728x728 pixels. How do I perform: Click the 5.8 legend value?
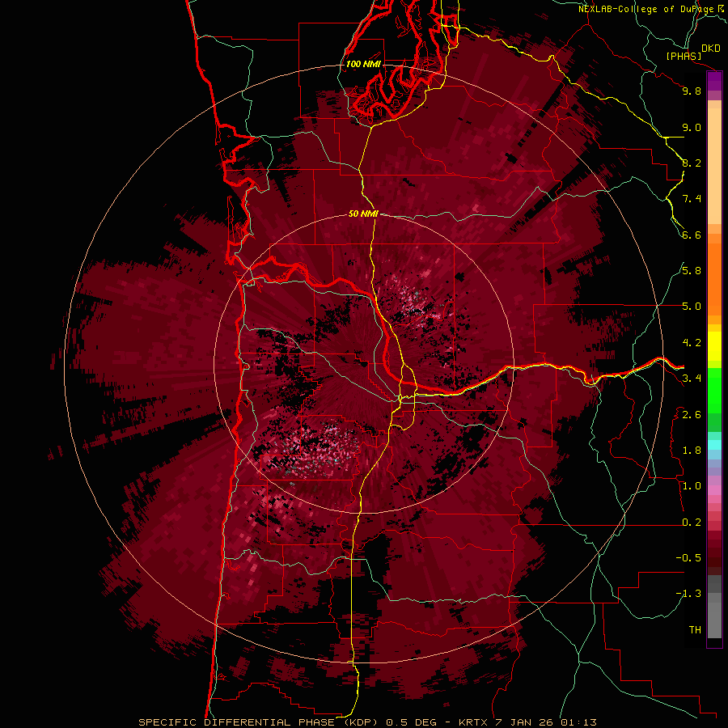point(692,271)
